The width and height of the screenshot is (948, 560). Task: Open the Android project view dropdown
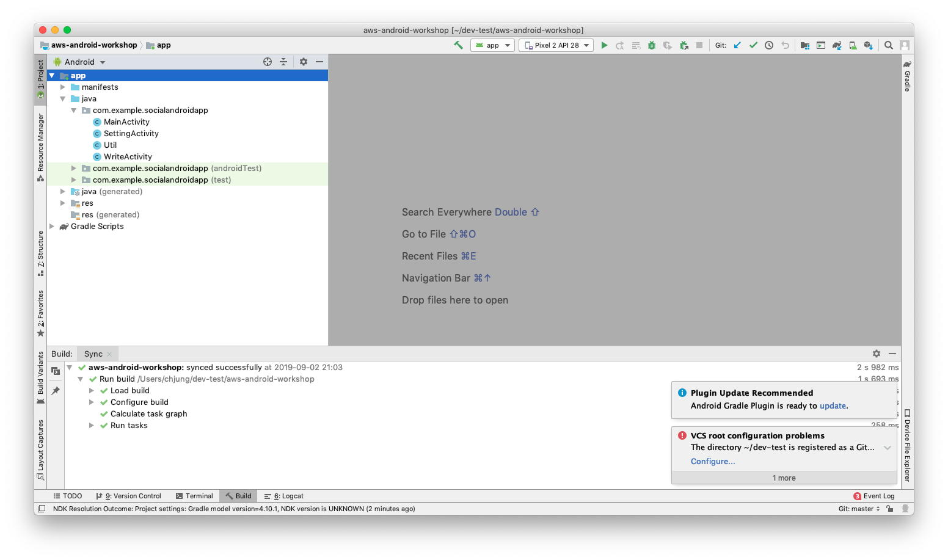click(79, 62)
